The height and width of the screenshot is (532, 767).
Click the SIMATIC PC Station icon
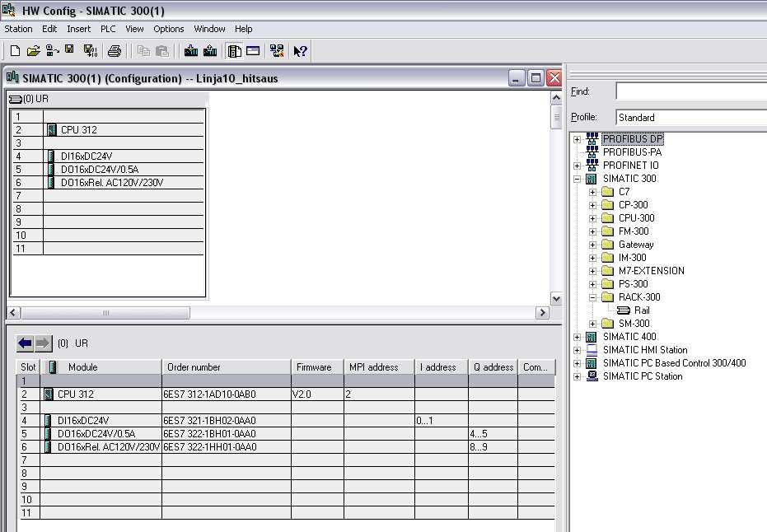pyautogui.click(x=592, y=376)
